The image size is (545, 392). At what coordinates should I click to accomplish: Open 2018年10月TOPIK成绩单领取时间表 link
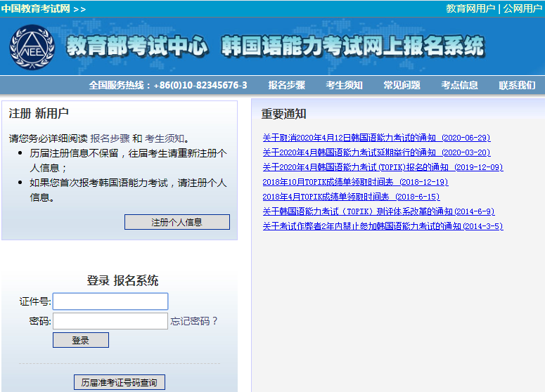[355, 182]
